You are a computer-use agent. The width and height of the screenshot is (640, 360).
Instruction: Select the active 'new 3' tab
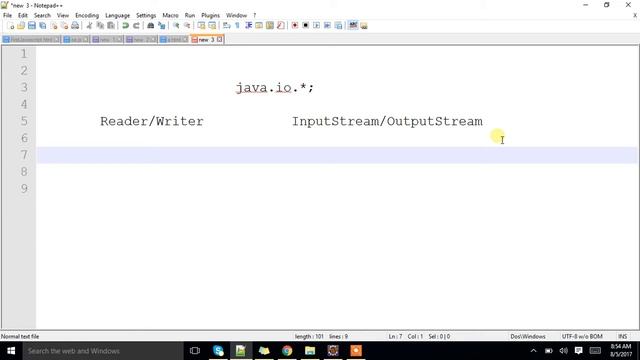click(x=206, y=40)
